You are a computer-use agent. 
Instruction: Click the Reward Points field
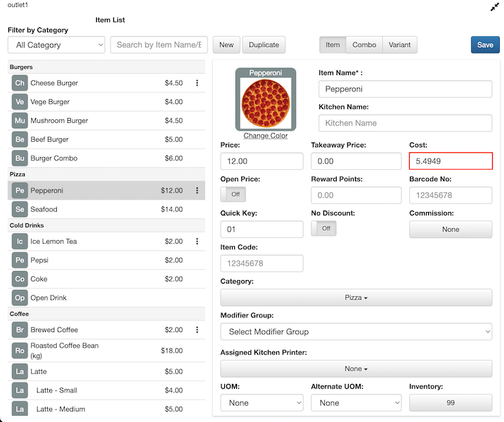point(356,195)
